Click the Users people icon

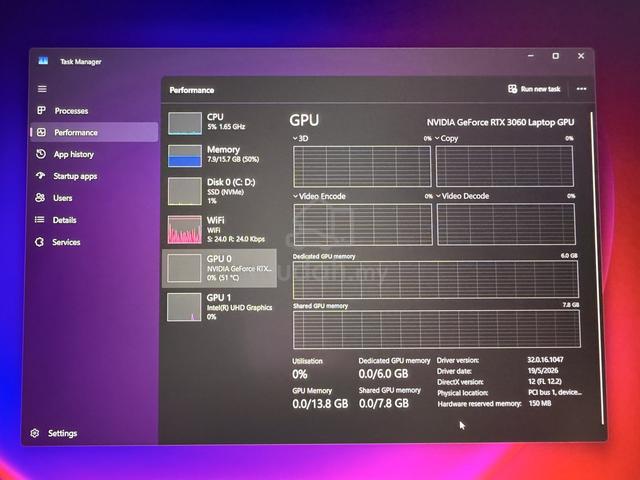[x=40, y=198]
